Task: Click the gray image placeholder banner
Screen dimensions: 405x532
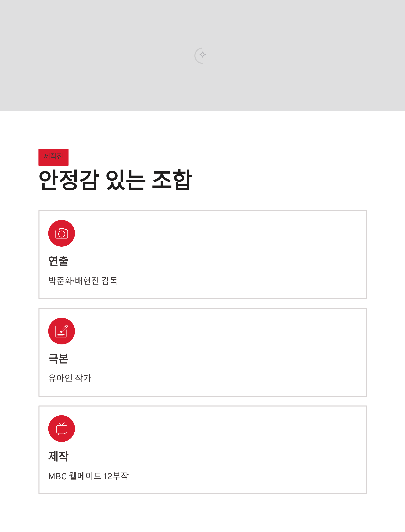Action: click(x=202, y=56)
